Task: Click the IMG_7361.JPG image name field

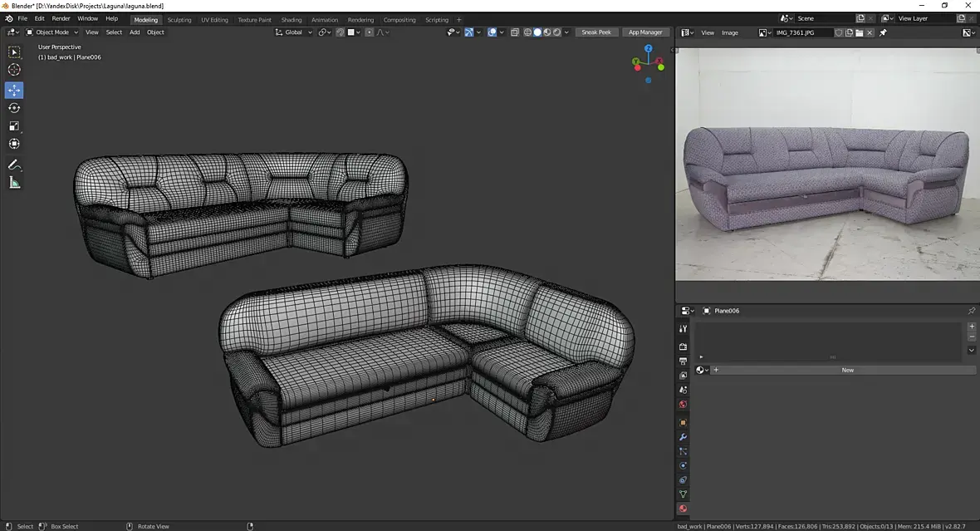Action: point(801,32)
